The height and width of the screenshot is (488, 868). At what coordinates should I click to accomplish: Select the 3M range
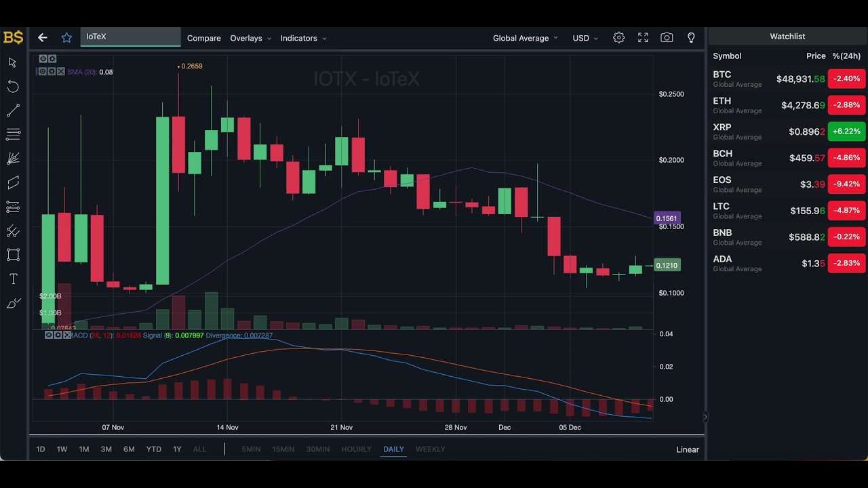pyautogui.click(x=106, y=449)
